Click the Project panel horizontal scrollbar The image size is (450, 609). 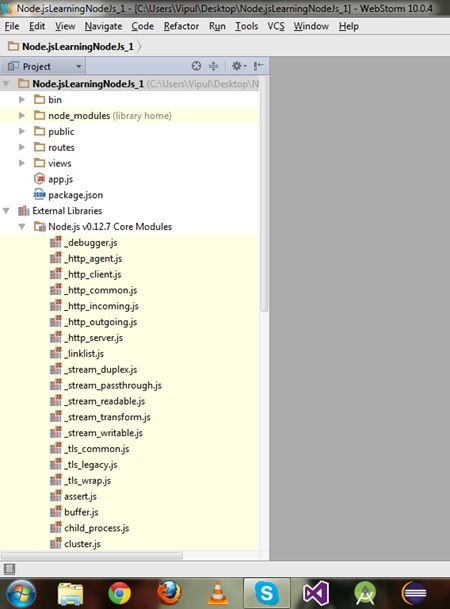point(92,556)
